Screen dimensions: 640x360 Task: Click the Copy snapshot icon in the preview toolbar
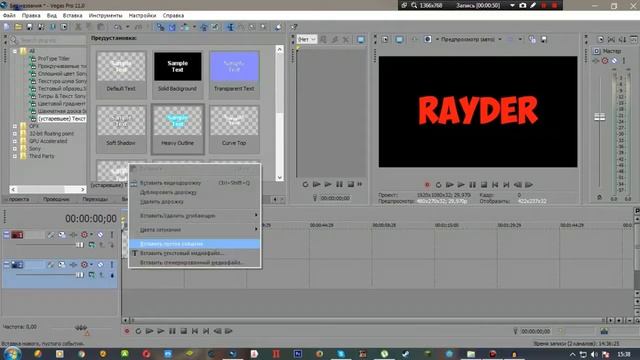click(532, 40)
